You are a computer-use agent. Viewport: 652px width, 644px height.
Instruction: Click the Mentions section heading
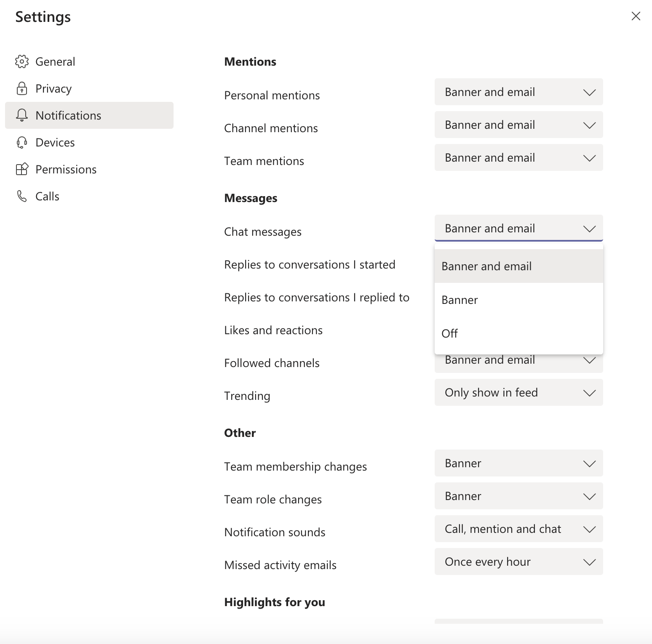click(x=250, y=61)
